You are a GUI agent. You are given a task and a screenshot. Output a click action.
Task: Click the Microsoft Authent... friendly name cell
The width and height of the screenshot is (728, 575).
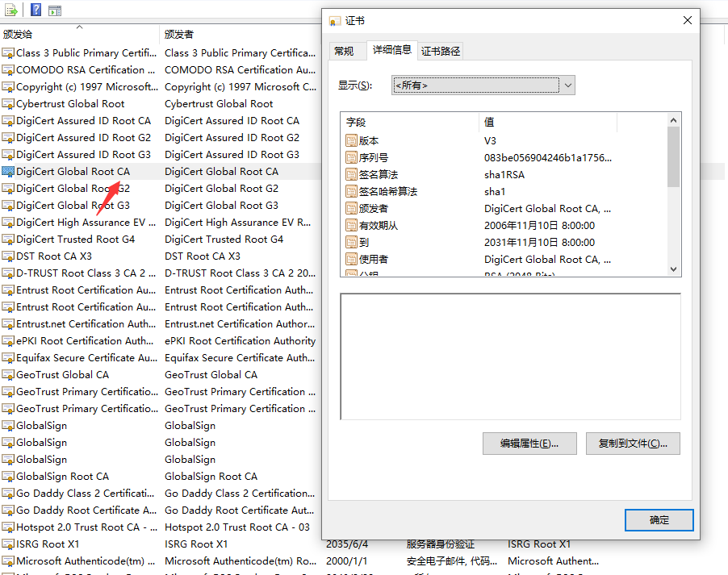553,561
